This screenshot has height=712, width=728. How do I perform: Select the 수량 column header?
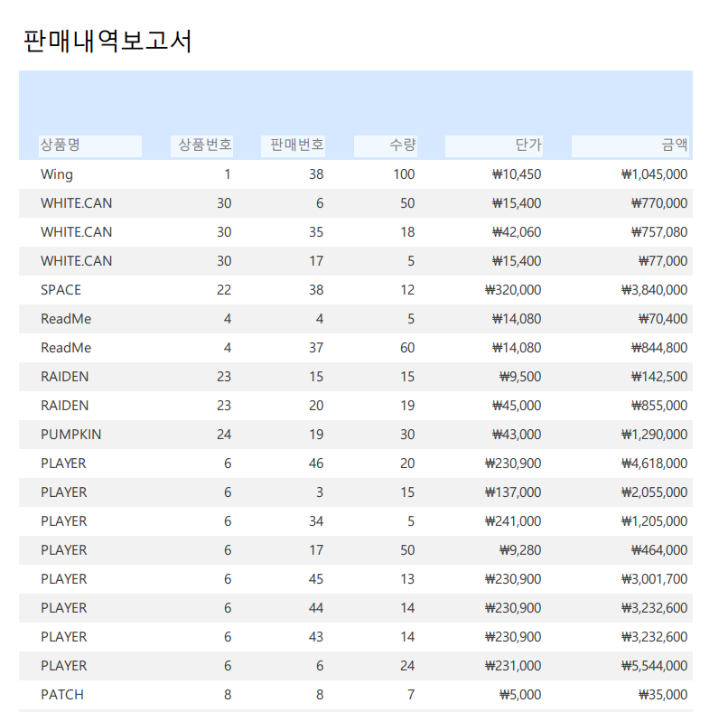point(386,145)
